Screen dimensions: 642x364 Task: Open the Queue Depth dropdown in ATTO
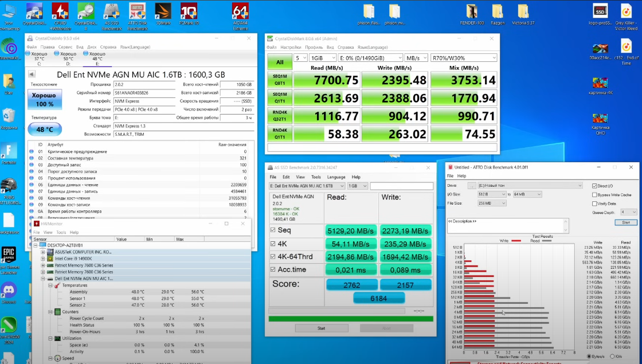coord(628,212)
